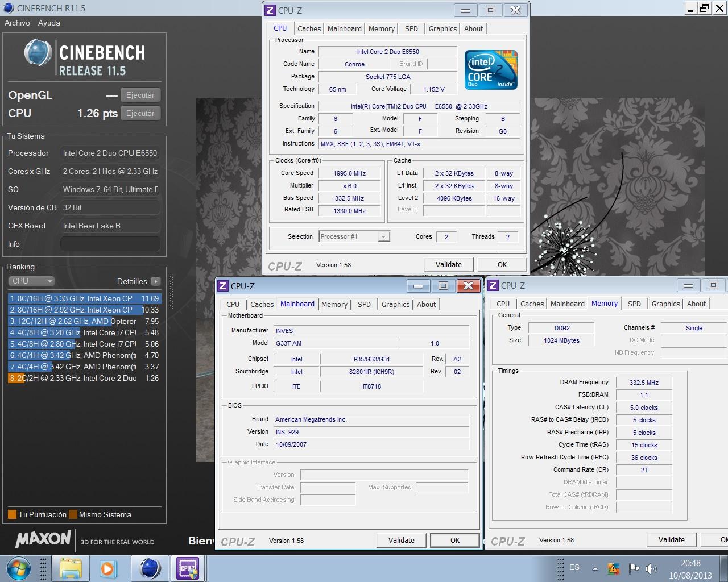Select Mainboard tab in the Memory tab CPU-Z window

pos(567,304)
